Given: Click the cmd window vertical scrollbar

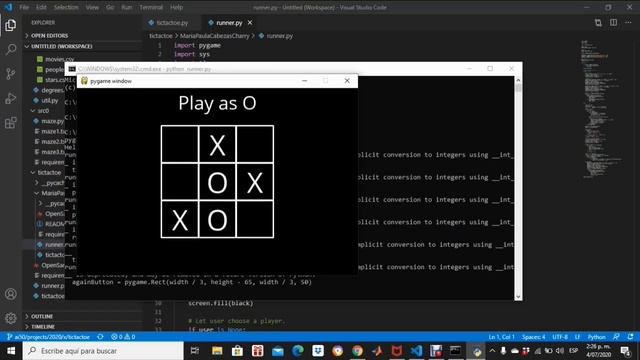Looking at the screenshot, I should pyautogui.click(x=518, y=188).
